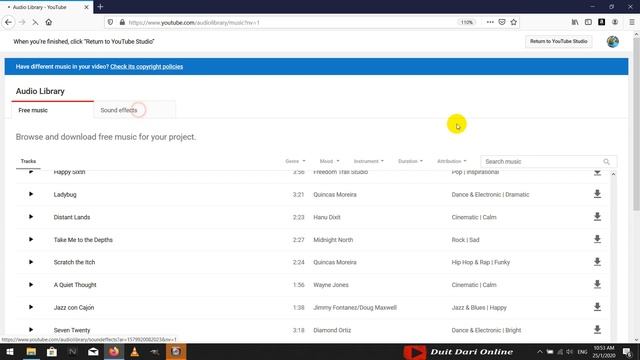Image resolution: width=640 pixels, height=360 pixels.
Task: Select the Free music tab
Action: coord(53,110)
